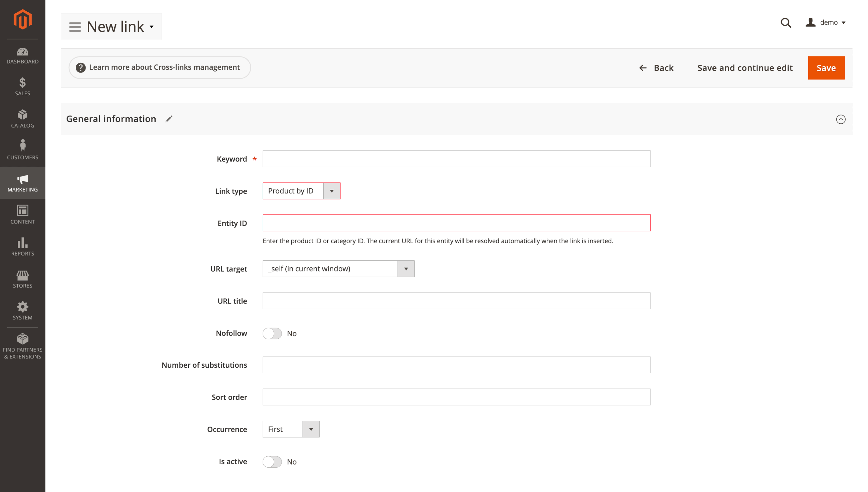Screen dimensions: 868x492
Task: Open the Occurrence dropdown
Action: 291,429
